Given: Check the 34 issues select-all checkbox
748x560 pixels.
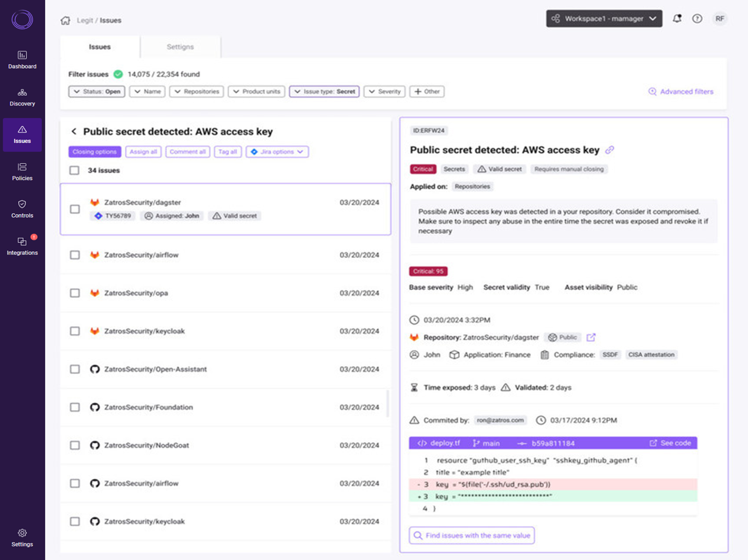Looking at the screenshot, I should coord(74,170).
